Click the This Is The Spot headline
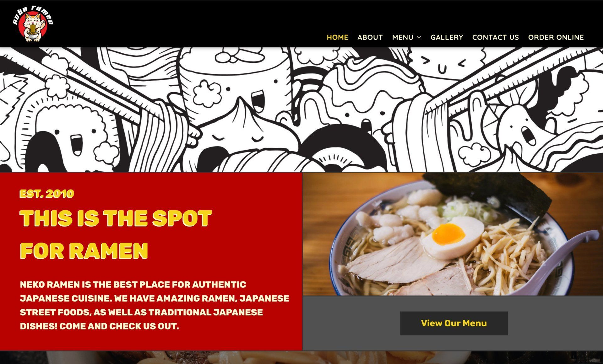The image size is (603, 364). pyautogui.click(x=116, y=218)
